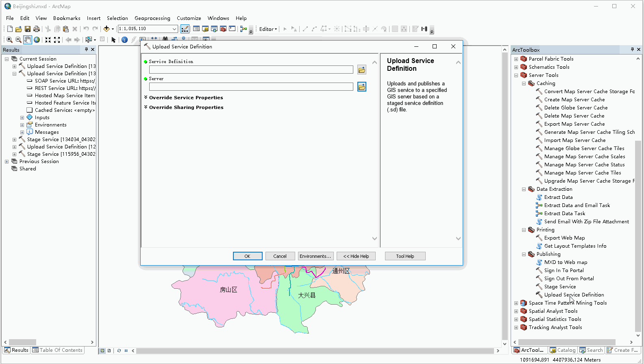Expand Spatial Analyst Tools toolbox
Screen dimensions: 644x364
point(516,311)
